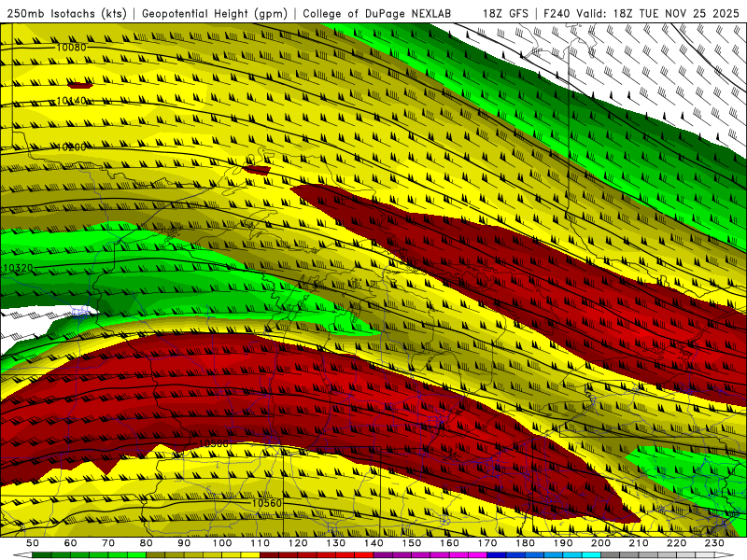The image size is (747, 560).
Task: Click the 10500 height contour label
Action: click(x=214, y=443)
